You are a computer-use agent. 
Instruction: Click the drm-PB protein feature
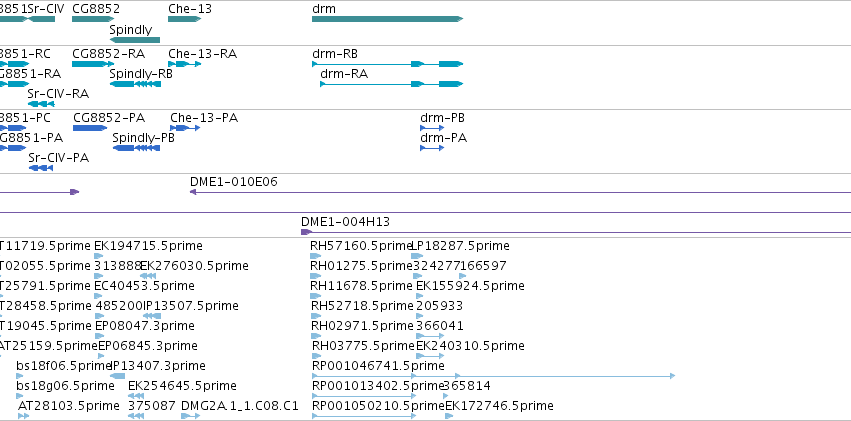(432, 128)
